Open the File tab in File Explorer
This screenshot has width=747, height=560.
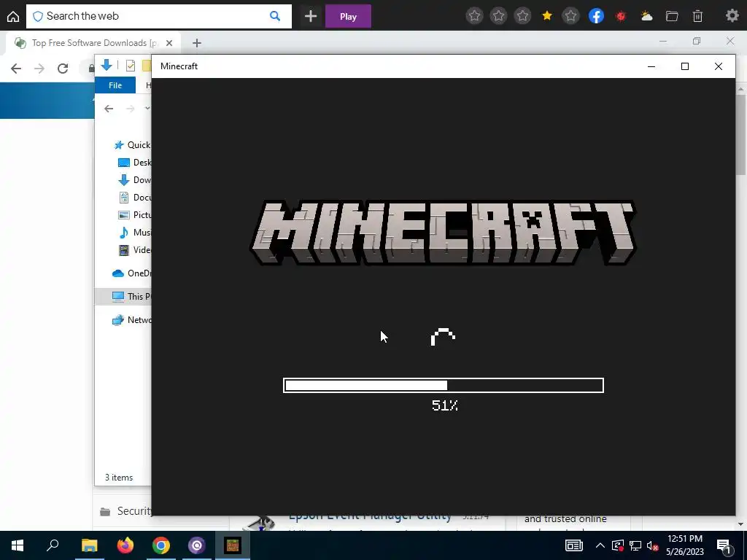(115, 85)
